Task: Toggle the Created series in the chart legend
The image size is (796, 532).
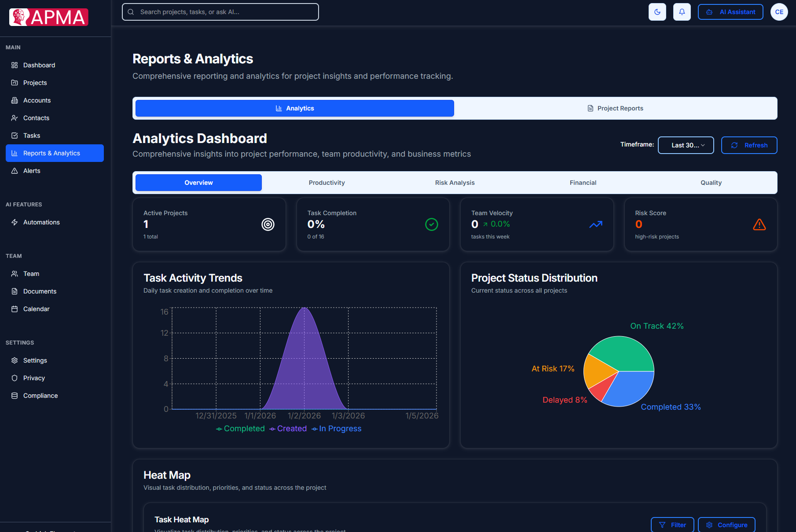Action: pos(288,428)
